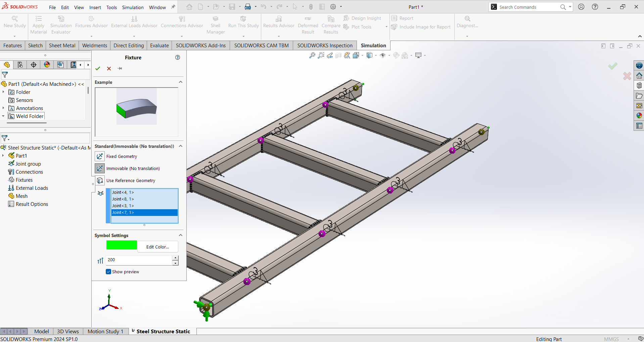Image resolution: width=644 pixels, height=342 pixels.
Task: Open the File menu
Action: [x=52, y=7]
